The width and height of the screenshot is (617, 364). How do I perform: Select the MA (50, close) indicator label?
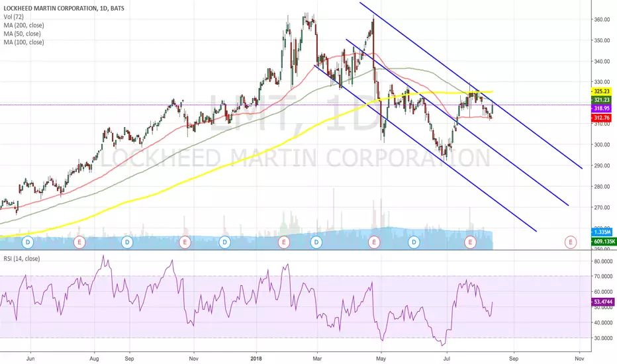tap(22, 34)
